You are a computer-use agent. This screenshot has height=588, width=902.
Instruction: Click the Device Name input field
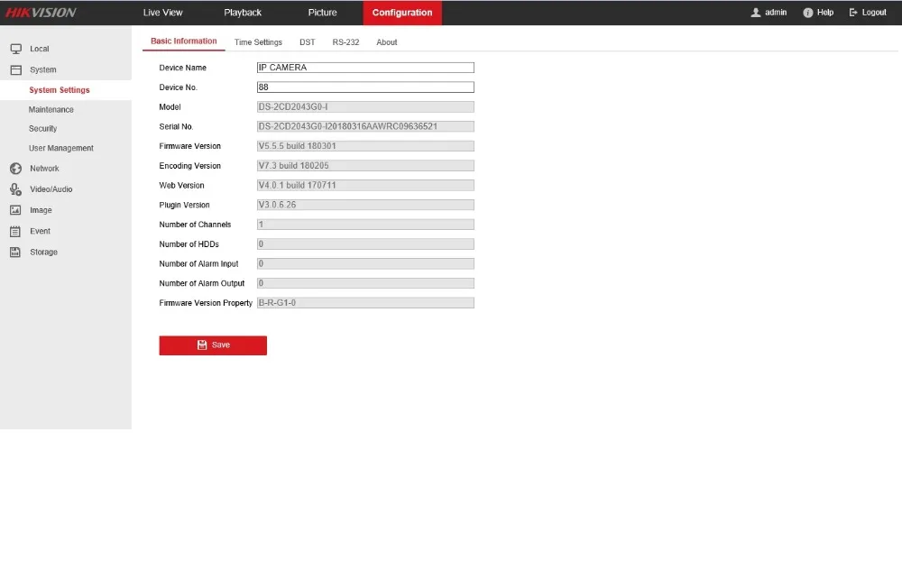point(365,68)
